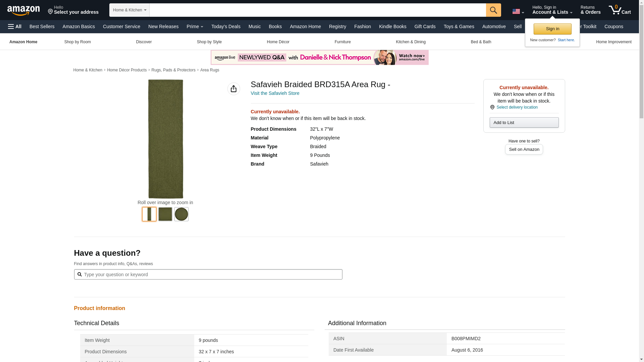Click the location pin Select your address
Viewport: 644px width, 362px height.
click(73, 10)
